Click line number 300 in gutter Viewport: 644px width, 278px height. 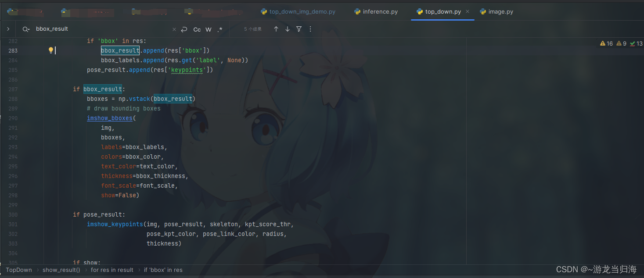coord(13,214)
